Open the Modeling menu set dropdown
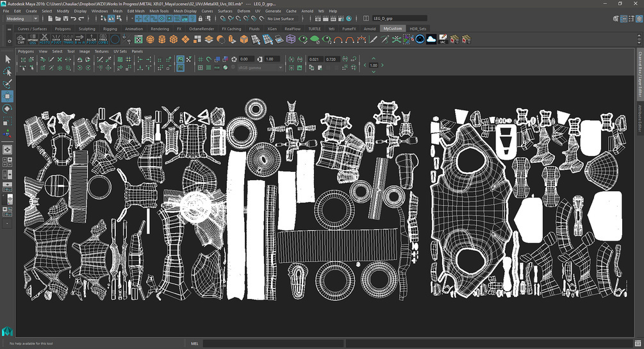644x349 pixels. tap(22, 19)
